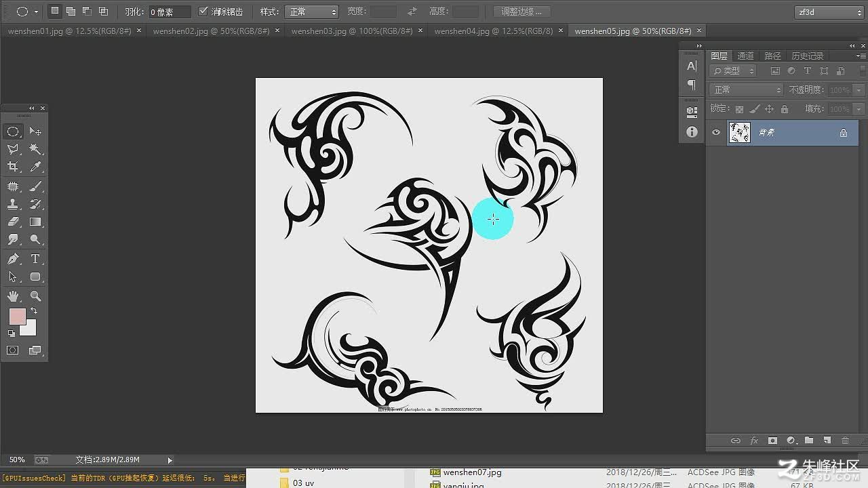Select the Move tool
This screenshot has height=488, width=868.
click(x=35, y=131)
